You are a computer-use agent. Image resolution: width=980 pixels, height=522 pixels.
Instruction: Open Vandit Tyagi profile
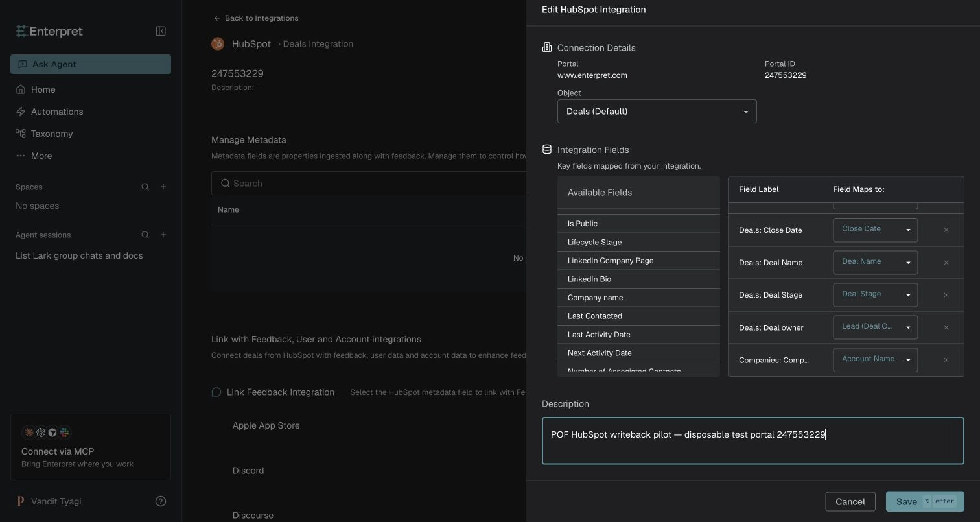tap(49, 501)
